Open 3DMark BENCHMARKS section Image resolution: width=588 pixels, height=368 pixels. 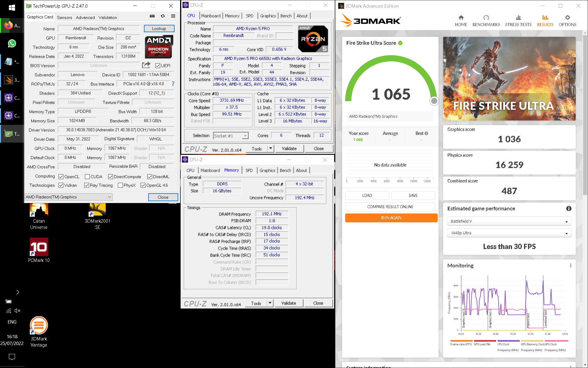[x=486, y=21]
